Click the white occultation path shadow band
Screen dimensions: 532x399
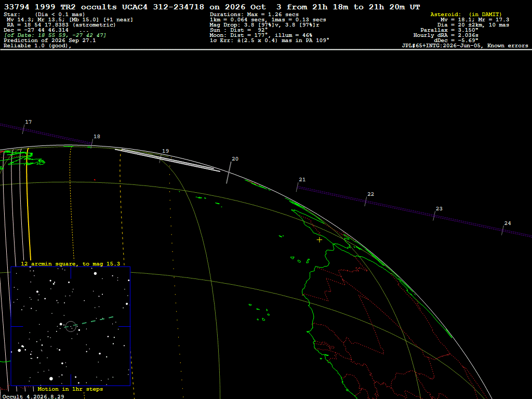click(x=168, y=160)
